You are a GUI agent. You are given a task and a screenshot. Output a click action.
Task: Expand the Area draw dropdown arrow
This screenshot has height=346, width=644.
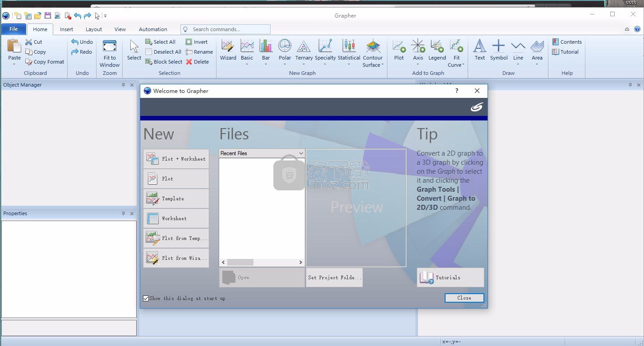(x=537, y=64)
